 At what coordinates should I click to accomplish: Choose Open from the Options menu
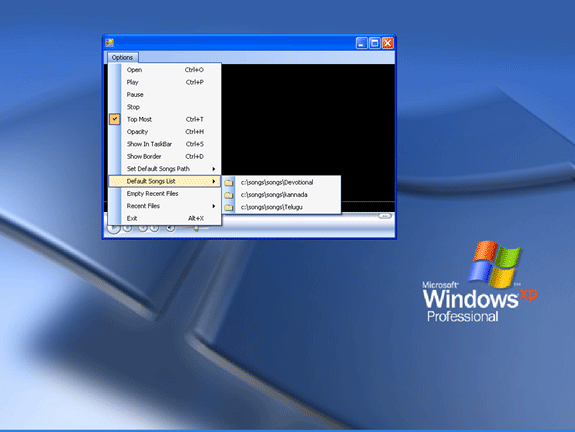165,70
